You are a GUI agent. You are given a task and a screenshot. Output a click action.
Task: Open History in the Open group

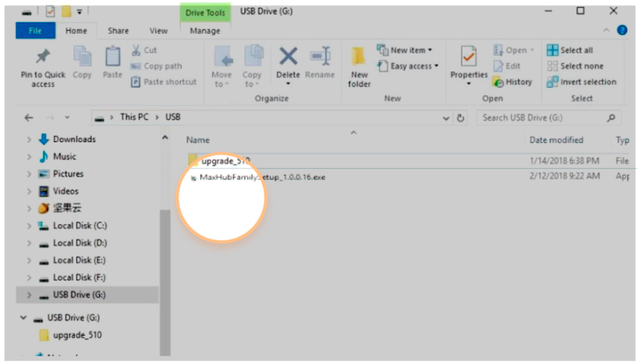click(513, 82)
